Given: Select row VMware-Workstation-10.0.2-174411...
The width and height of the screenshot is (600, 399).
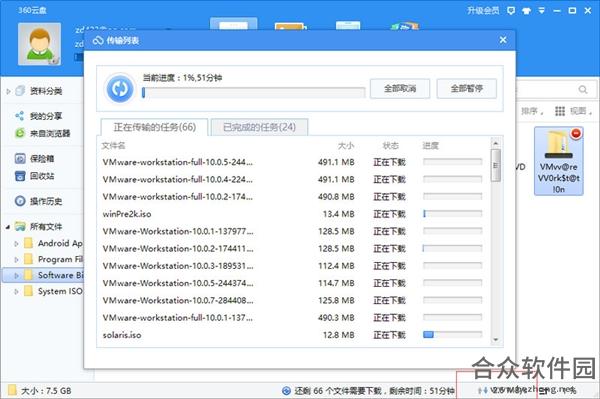Looking at the screenshot, I should pyautogui.click(x=293, y=249).
